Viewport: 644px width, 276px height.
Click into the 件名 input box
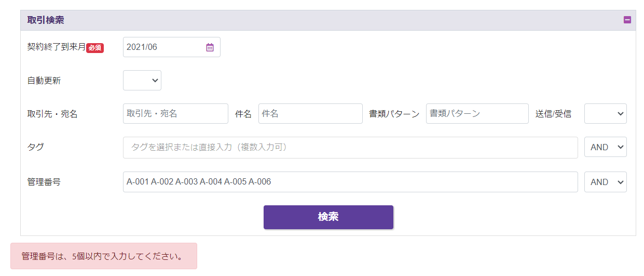310,114
